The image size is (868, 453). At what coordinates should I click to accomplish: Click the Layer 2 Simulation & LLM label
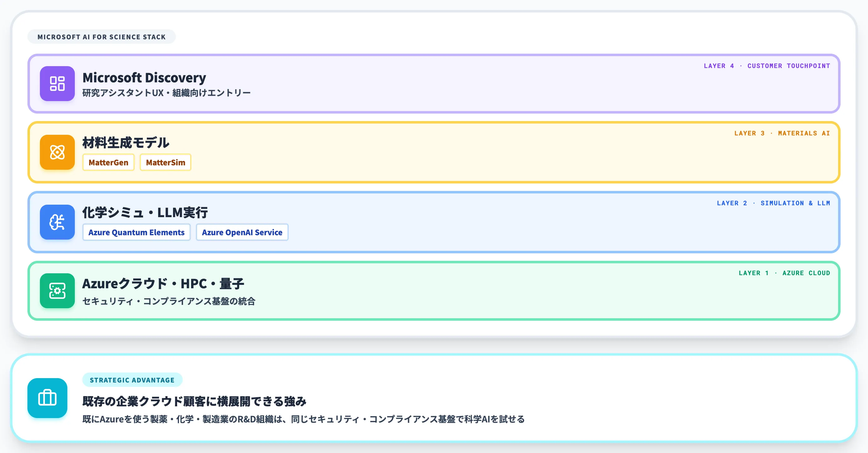point(773,203)
